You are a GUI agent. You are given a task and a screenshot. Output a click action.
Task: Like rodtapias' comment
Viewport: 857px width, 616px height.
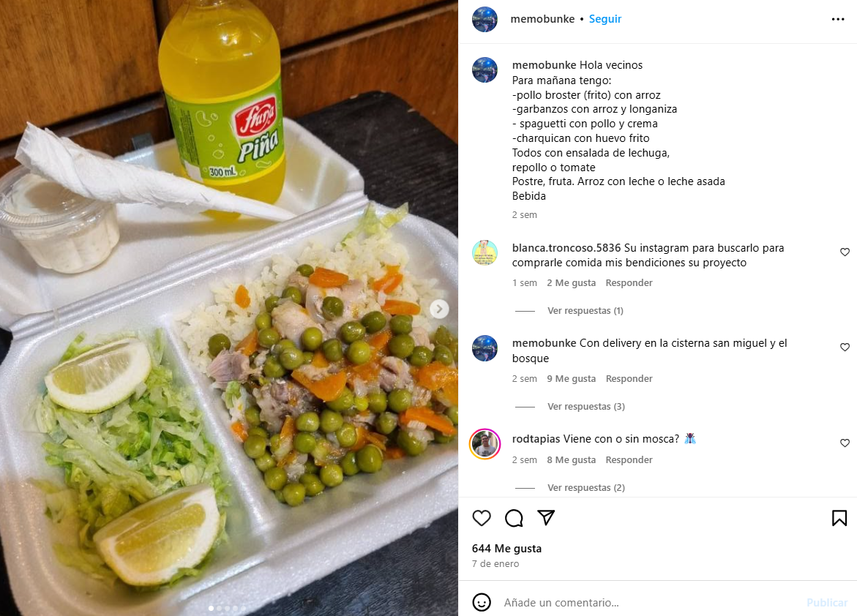tap(845, 443)
